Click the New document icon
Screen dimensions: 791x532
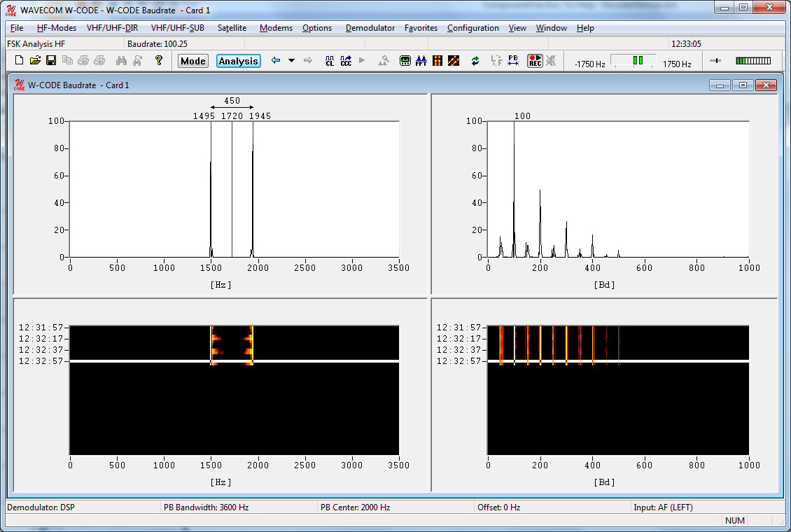[19, 60]
